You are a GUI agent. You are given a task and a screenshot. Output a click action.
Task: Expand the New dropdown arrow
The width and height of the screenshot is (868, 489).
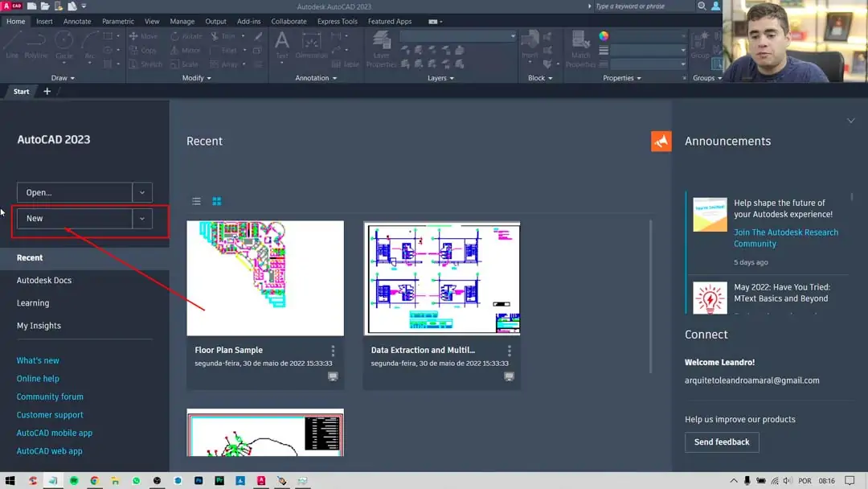142,218
